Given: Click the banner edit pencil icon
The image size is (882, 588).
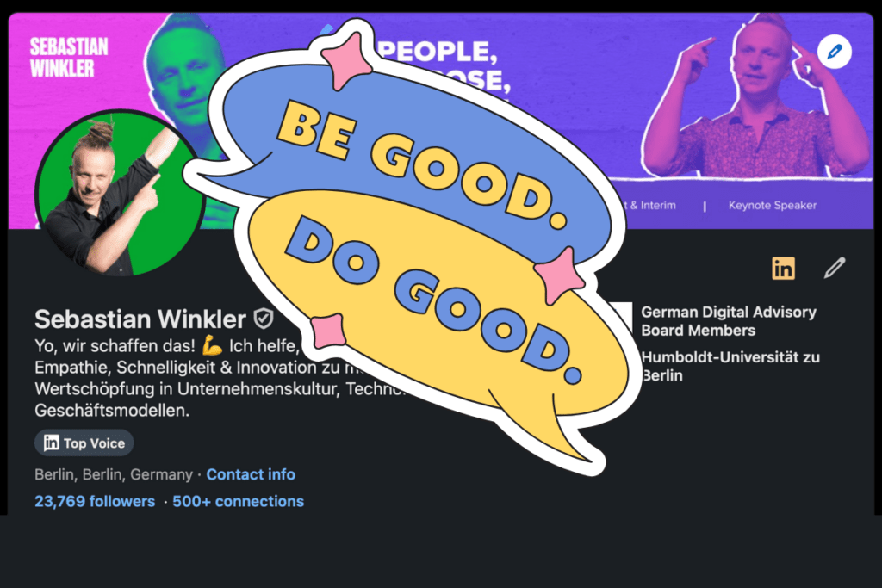Looking at the screenshot, I should tap(834, 52).
